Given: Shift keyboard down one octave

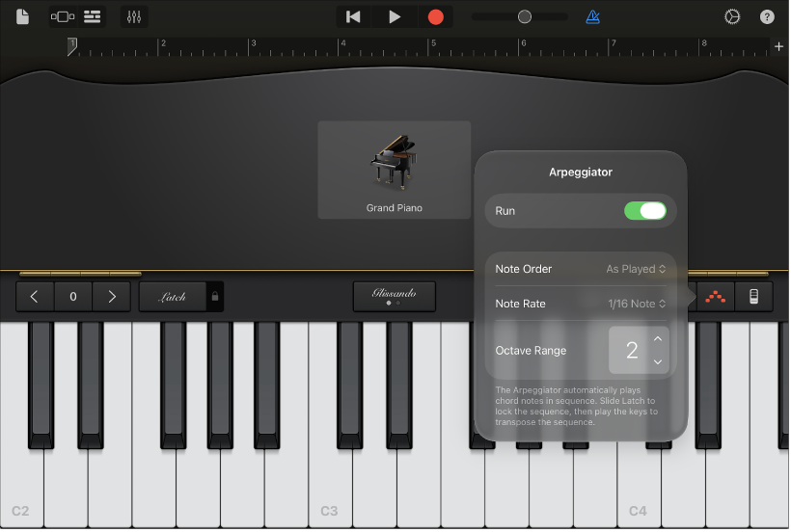Looking at the screenshot, I should click(35, 297).
